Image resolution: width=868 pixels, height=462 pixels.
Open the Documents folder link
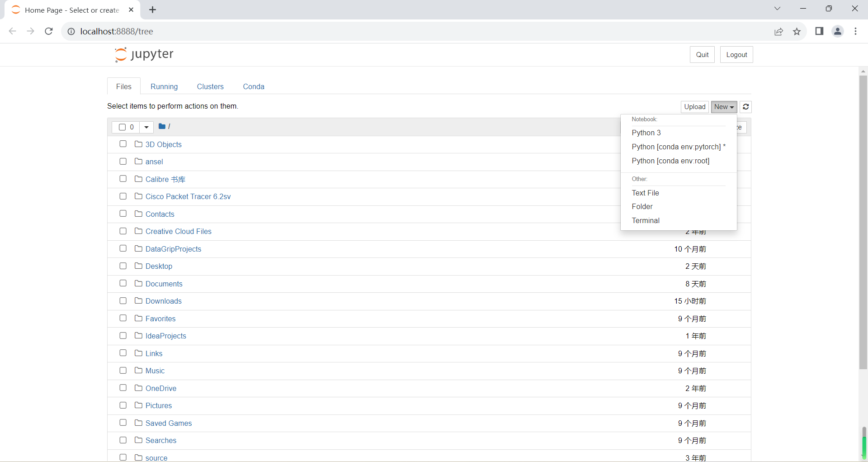pos(164,284)
